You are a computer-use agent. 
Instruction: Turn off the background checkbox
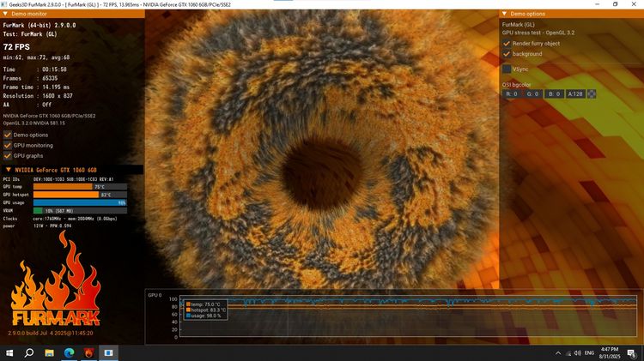coord(507,54)
